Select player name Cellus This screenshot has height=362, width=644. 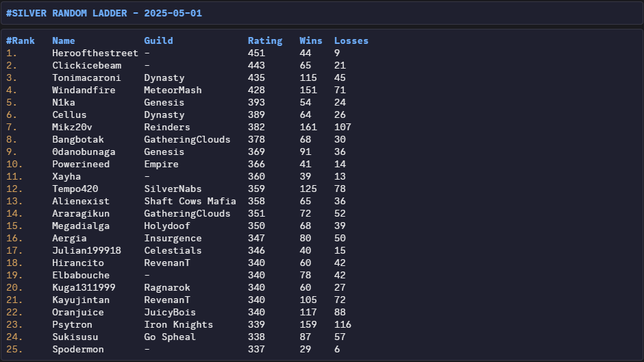click(x=69, y=114)
